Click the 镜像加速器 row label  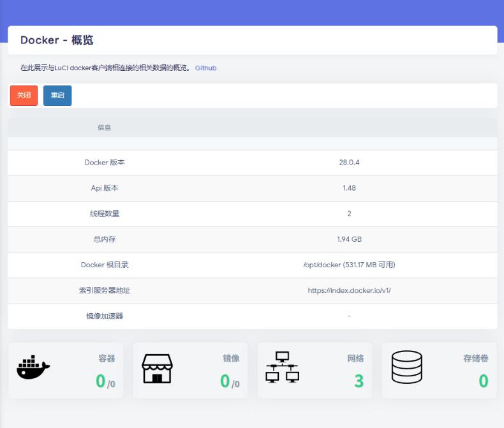105,316
